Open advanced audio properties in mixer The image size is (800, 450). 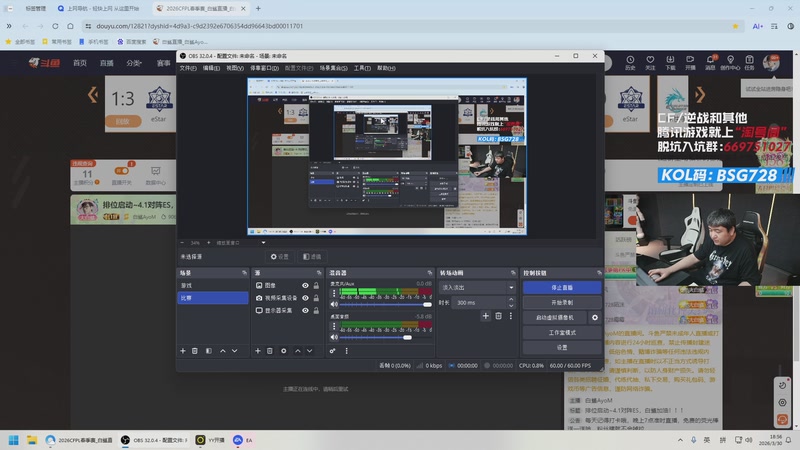(332, 351)
